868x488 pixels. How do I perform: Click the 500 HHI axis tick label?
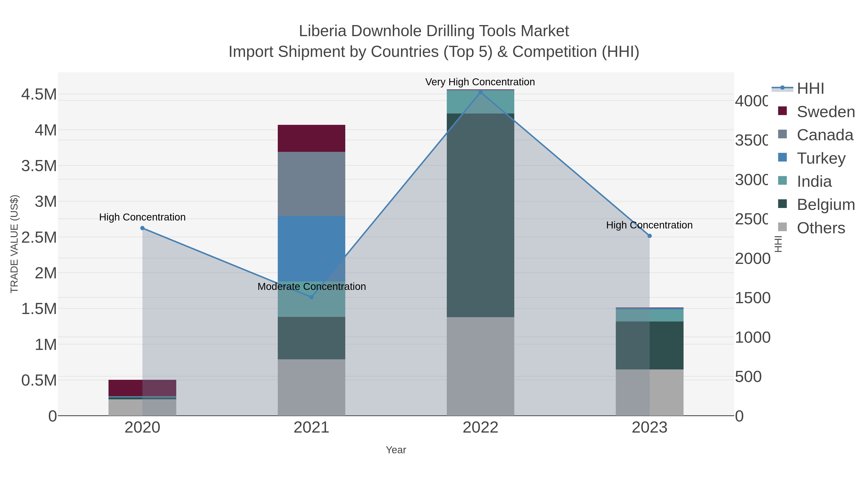748,376
